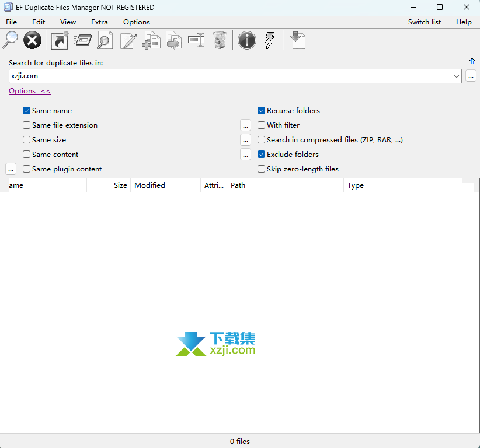Viewport: 480px width, 448px height.
Task: Expand the search folder dropdown arrow
Action: coord(457,76)
